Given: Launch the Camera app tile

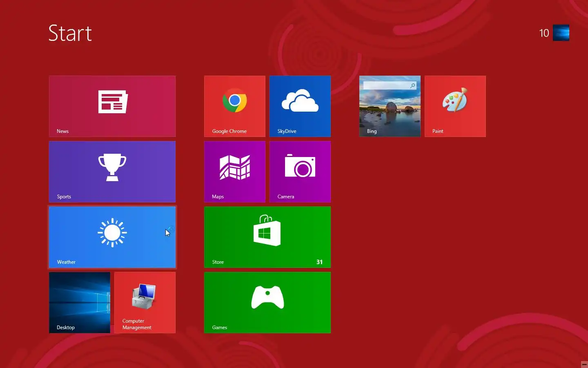Looking at the screenshot, I should (300, 172).
